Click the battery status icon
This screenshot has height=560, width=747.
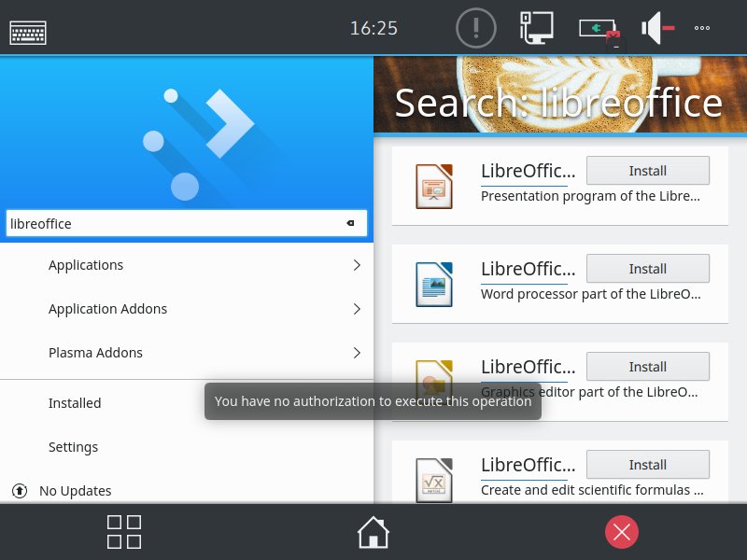[599, 30]
